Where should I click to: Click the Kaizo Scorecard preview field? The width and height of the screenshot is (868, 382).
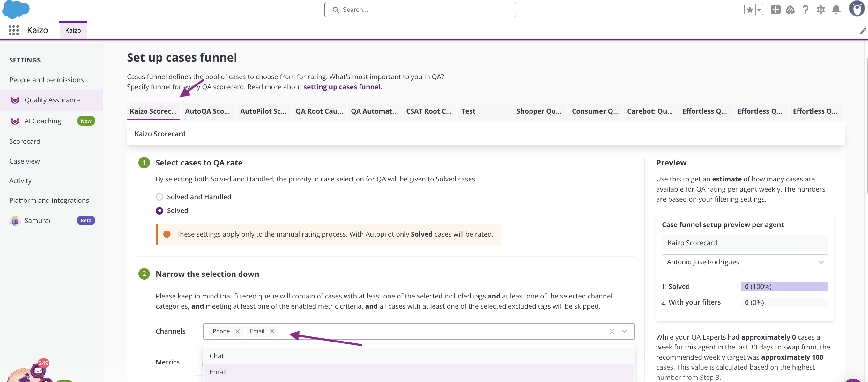tap(744, 243)
